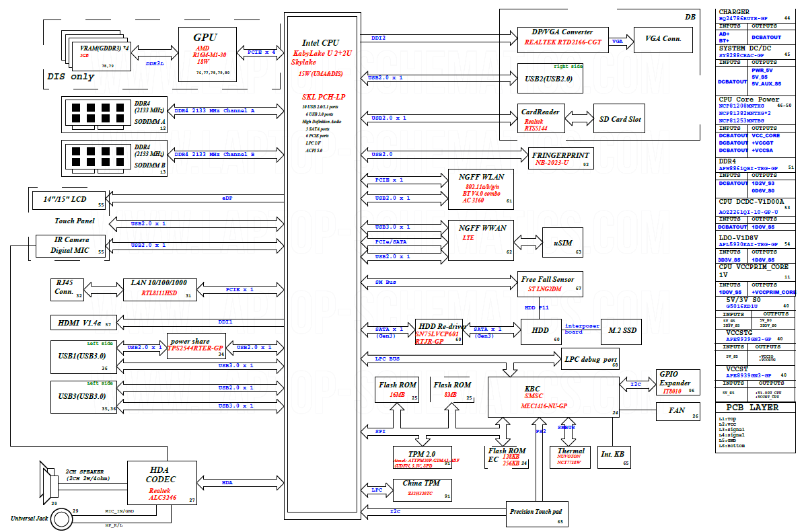Click the 'DDI2' bus label

click(378, 38)
